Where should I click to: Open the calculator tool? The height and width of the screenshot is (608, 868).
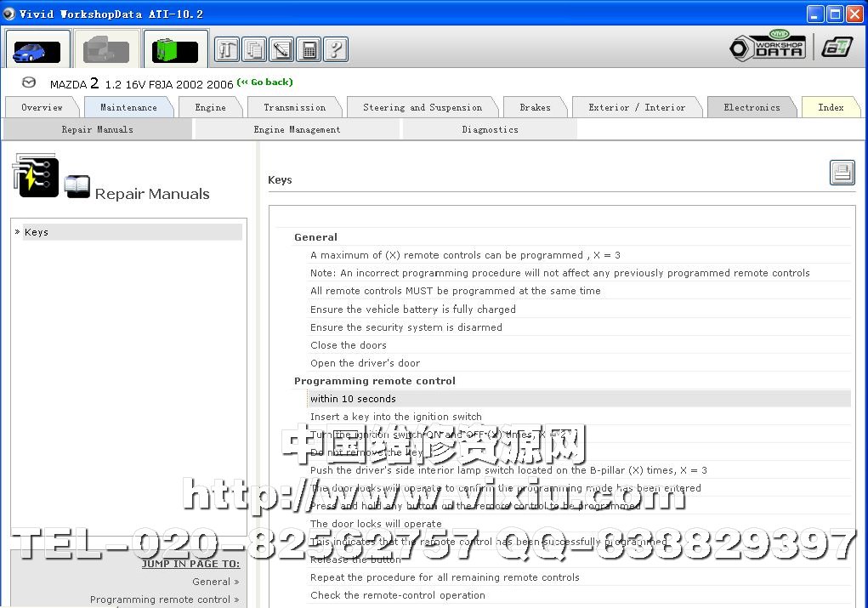click(309, 49)
